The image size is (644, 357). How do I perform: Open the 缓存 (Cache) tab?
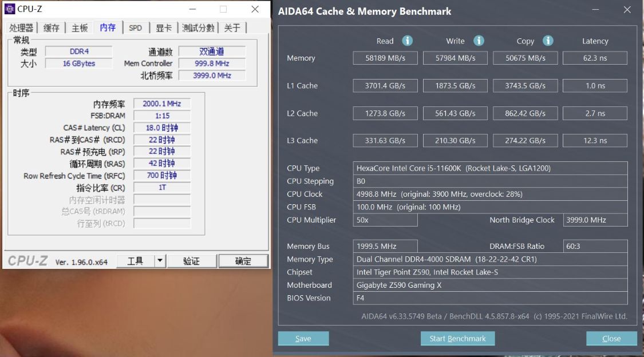coord(51,27)
